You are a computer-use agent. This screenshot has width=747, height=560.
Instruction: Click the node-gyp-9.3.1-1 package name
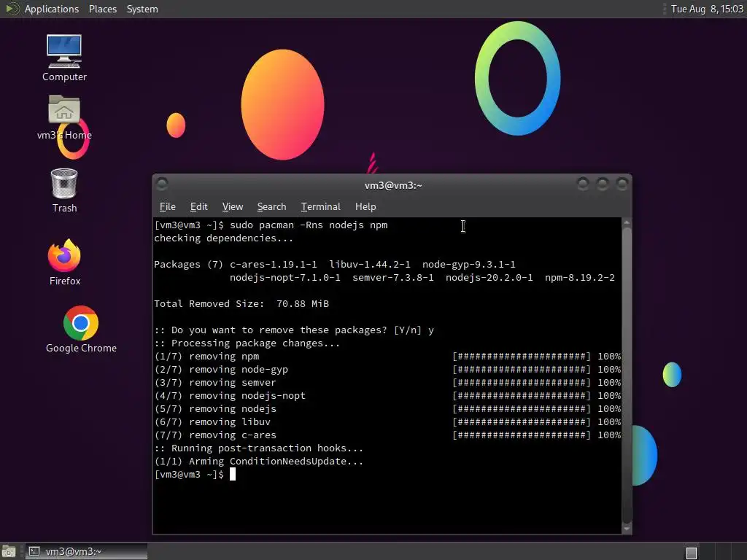pos(469,264)
